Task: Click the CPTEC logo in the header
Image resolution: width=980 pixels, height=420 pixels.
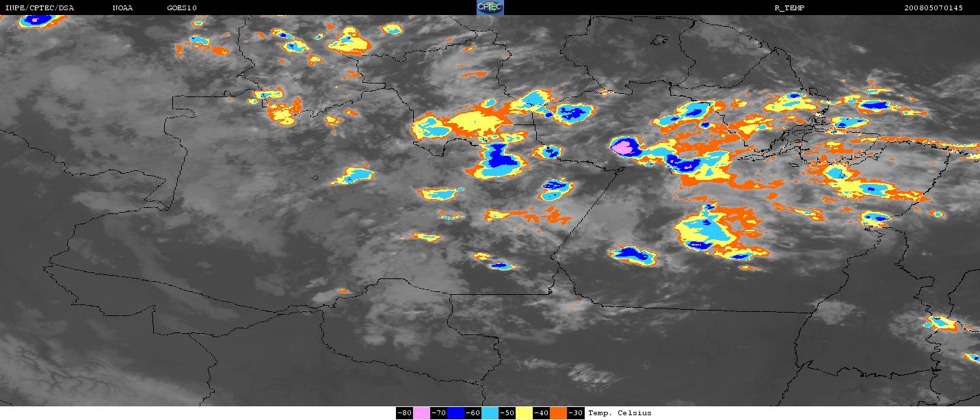Action: coord(490,8)
